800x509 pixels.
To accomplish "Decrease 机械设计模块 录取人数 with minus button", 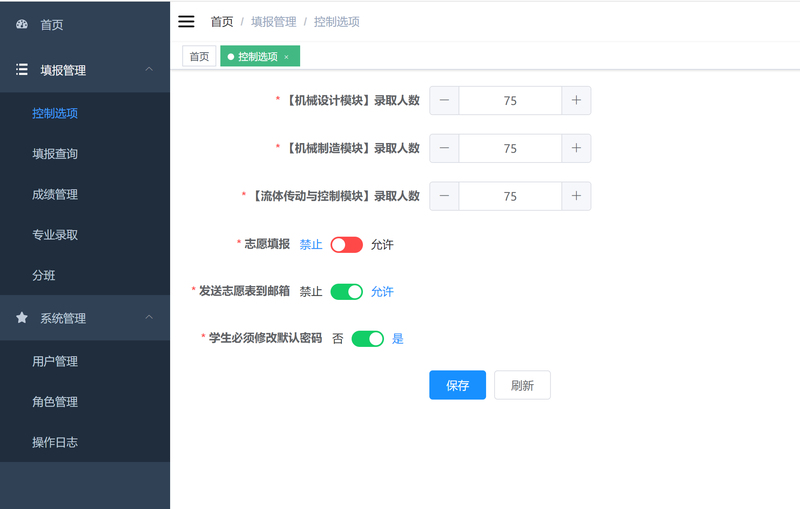I will 444,100.
